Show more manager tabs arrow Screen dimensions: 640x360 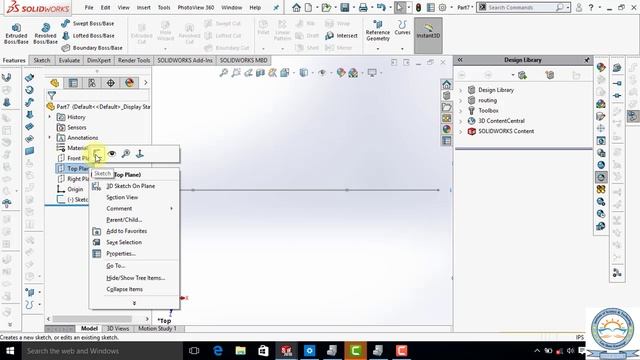(x=146, y=83)
